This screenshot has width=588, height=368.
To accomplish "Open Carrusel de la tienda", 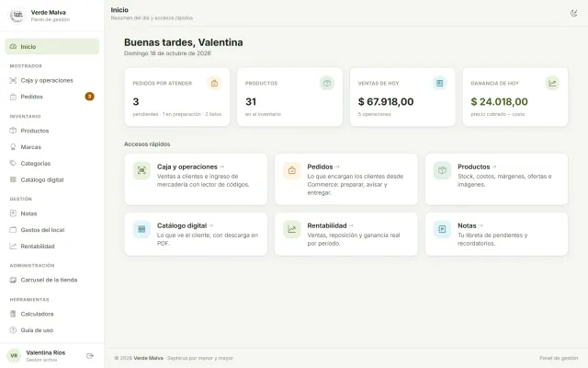I will tap(52, 280).
